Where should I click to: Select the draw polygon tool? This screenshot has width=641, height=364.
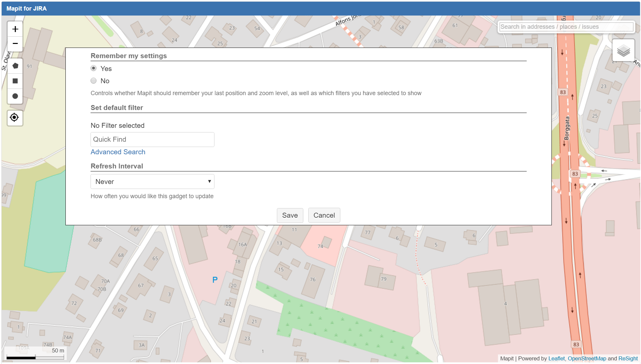(x=15, y=66)
